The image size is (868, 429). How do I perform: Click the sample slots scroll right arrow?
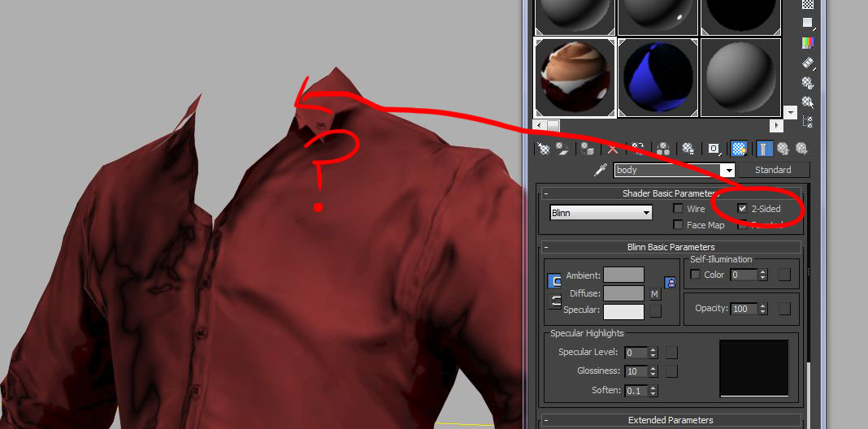(x=777, y=126)
